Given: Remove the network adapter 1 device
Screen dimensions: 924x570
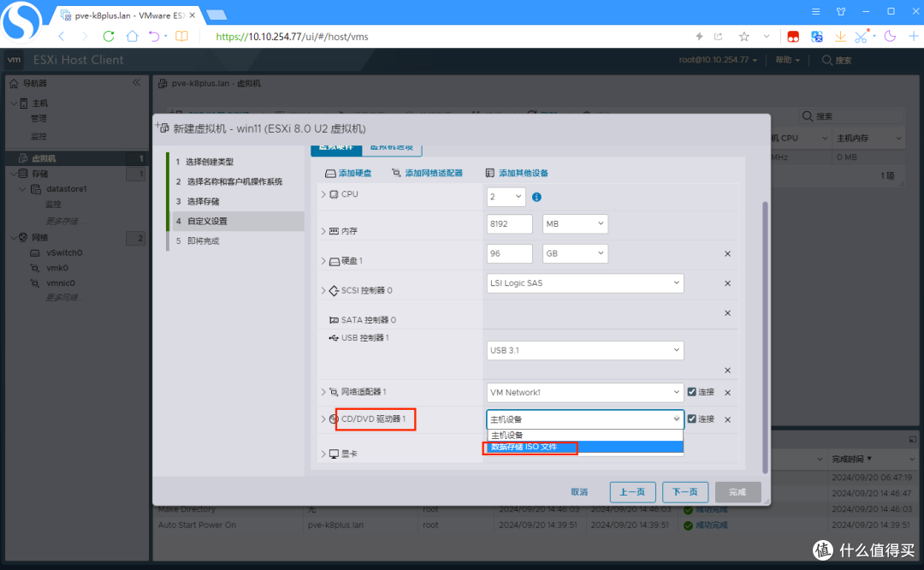Looking at the screenshot, I should [x=727, y=393].
